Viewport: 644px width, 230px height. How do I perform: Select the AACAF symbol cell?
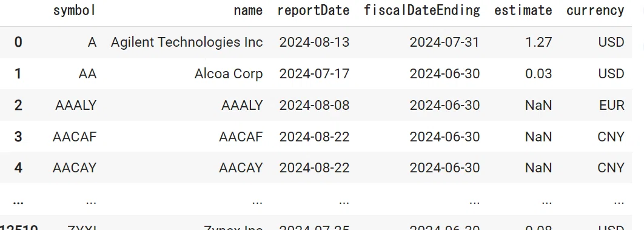click(x=75, y=137)
